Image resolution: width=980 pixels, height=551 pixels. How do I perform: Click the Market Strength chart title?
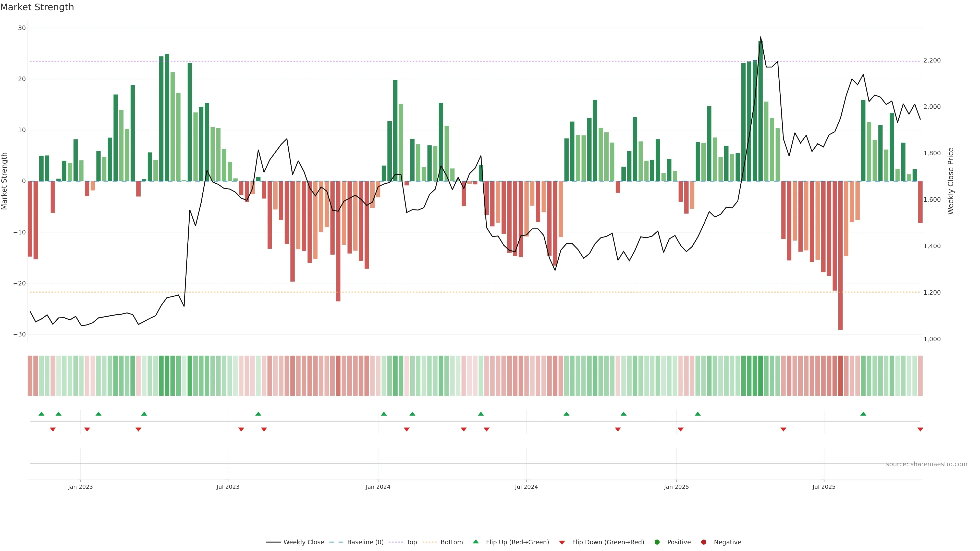click(x=37, y=7)
